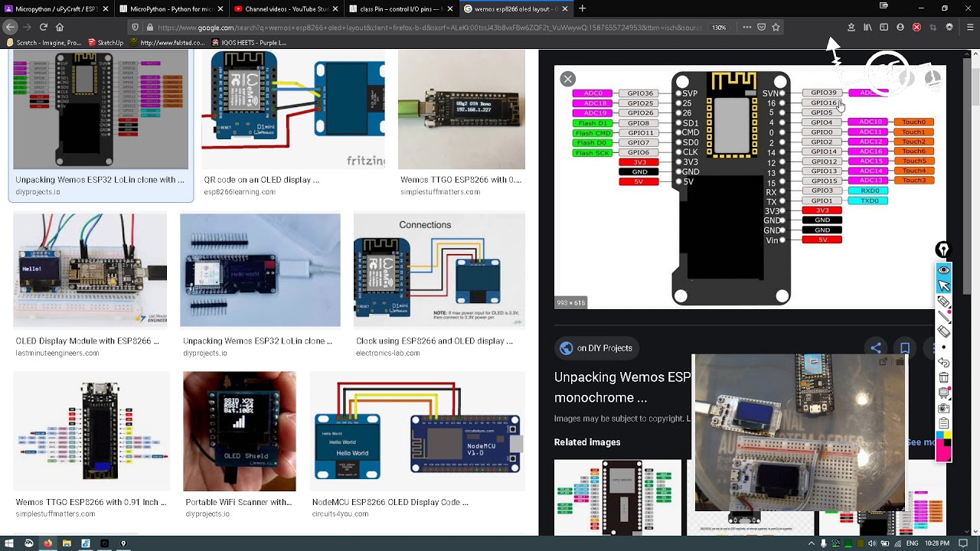Select the OLED Display Module breadboard thumbnail

pyautogui.click(x=90, y=270)
